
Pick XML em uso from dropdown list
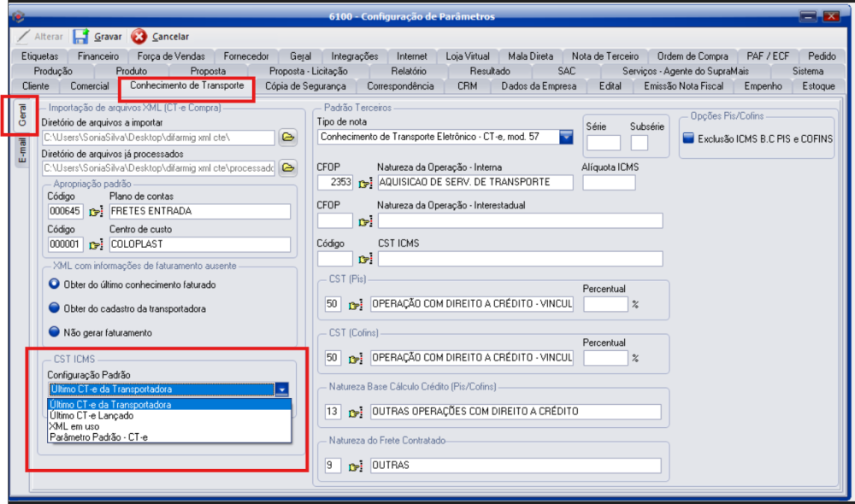pyautogui.click(x=75, y=426)
